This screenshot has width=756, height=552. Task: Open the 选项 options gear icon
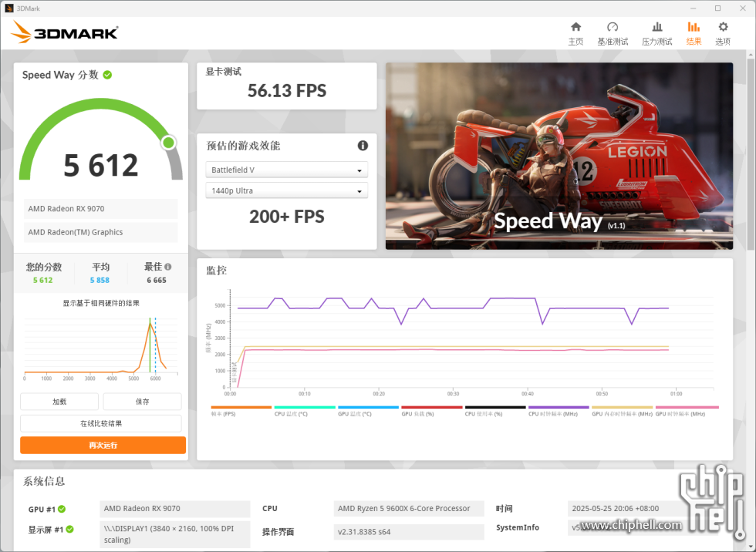(723, 27)
